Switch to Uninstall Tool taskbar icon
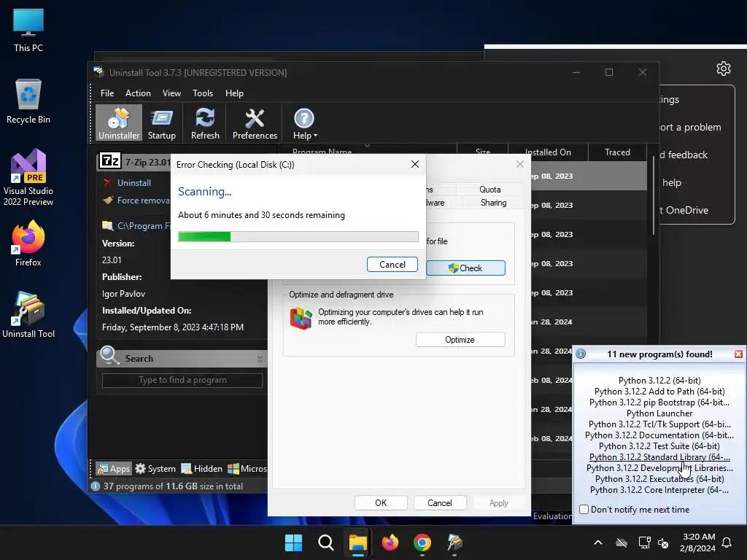 (454, 542)
